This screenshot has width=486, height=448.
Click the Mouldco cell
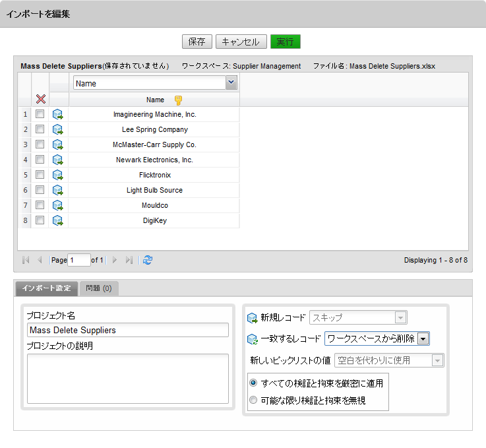coord(154,206)
